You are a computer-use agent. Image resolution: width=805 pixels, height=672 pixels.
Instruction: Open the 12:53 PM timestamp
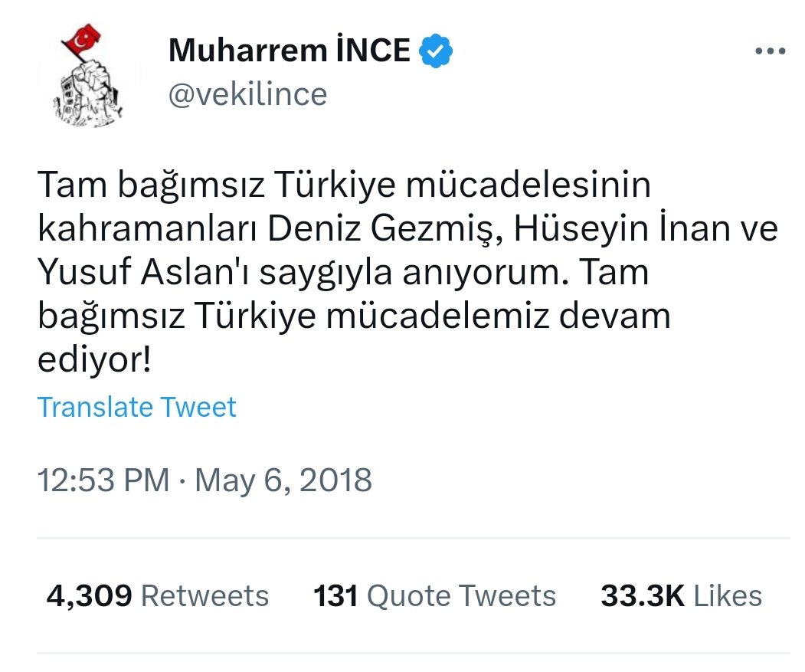point(103,480)
